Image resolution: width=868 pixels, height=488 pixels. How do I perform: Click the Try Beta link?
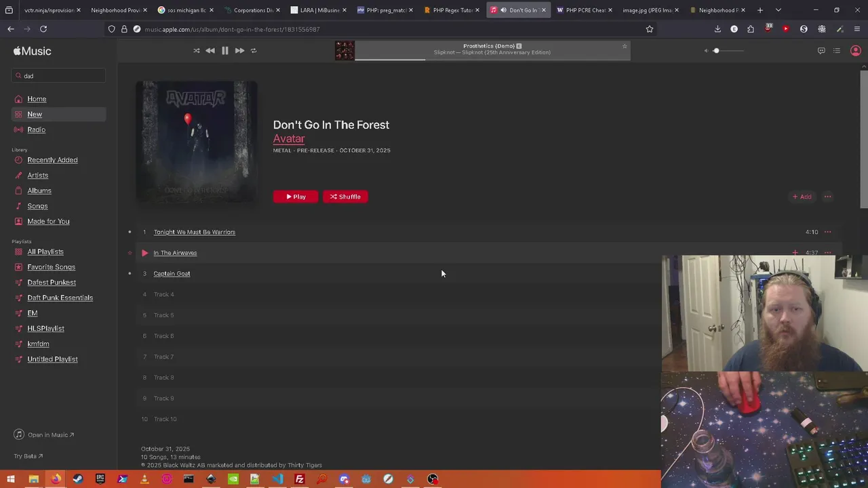pos(28,456)
